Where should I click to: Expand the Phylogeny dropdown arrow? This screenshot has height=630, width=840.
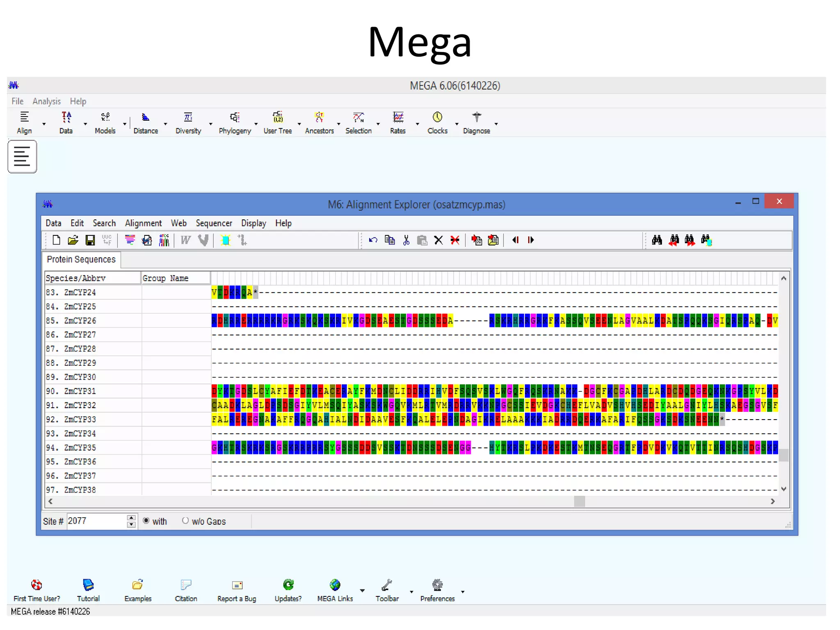click(x=256, y=124)
